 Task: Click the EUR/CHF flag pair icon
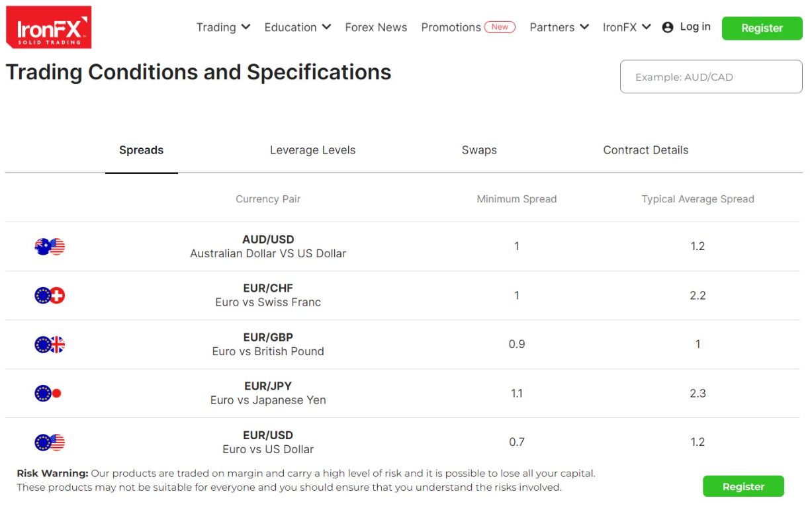[50, 296]
